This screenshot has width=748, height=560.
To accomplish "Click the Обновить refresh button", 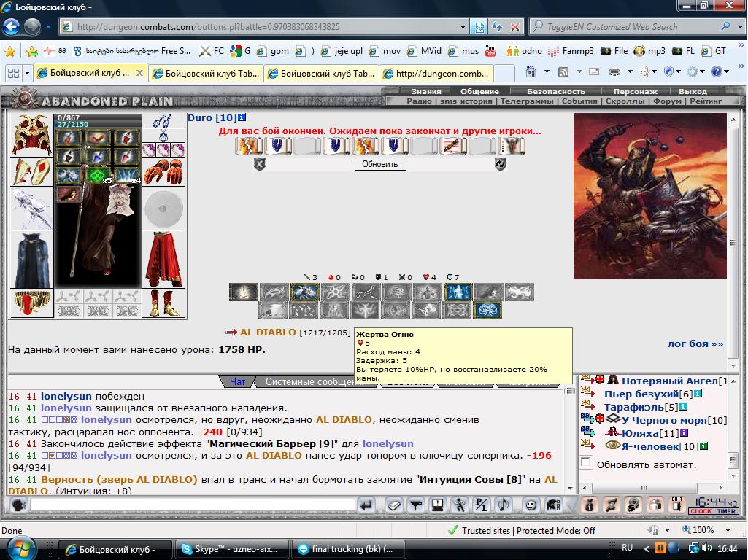I will tap(380, 164).
